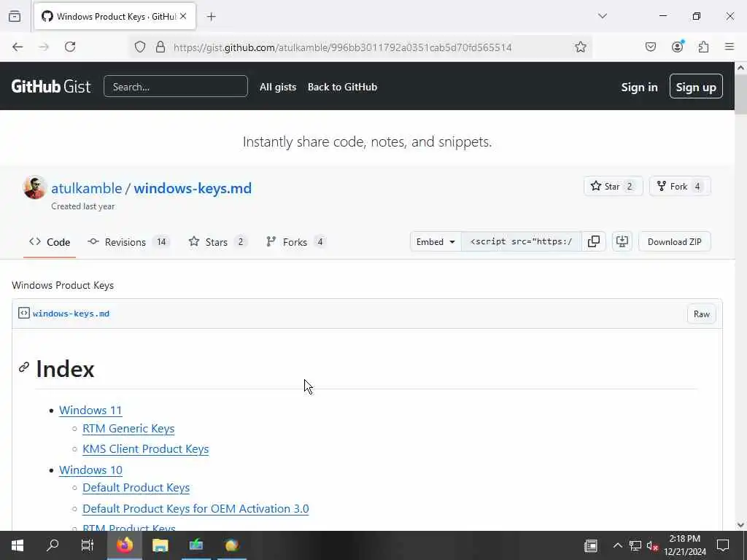The height and width of the screenshot is (560, 747).
Task: Open the tracking protection shield icon
Action: 139,47
